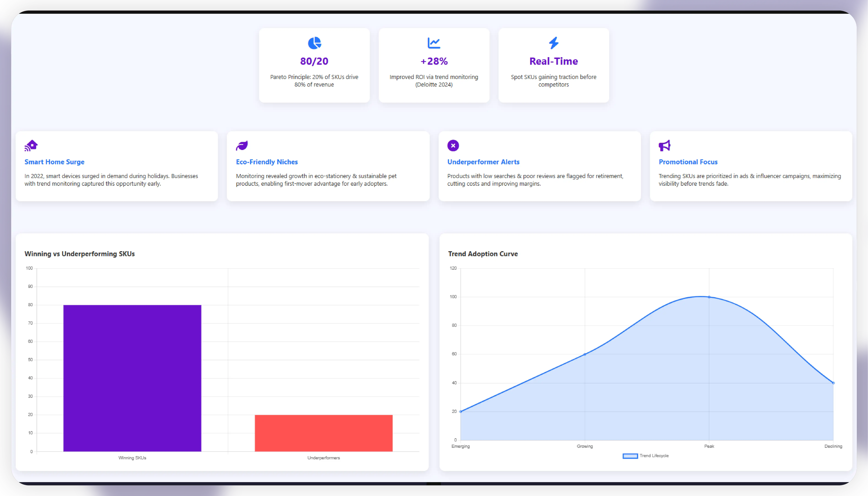868x496 pixels.
Task: Click the line chart icon above +28%
Action: point(434,43)
